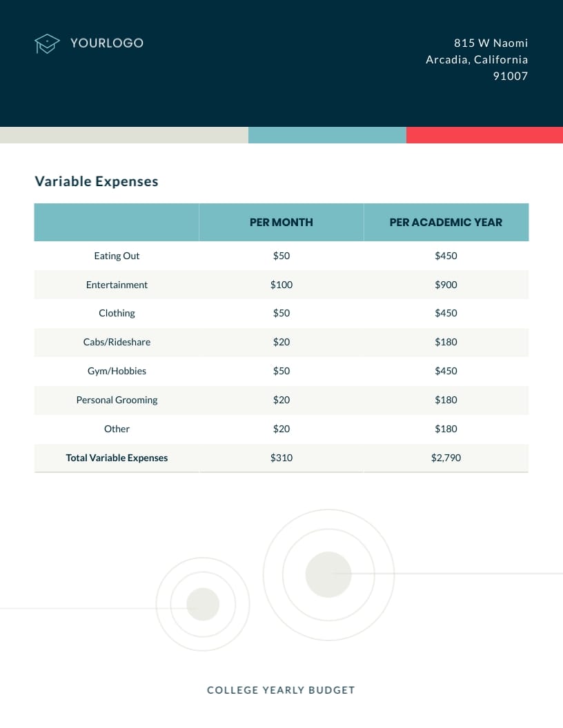Click the Total Variable Expenses label
This screenshot has height=728, width=563.
(x=117, y=458)
